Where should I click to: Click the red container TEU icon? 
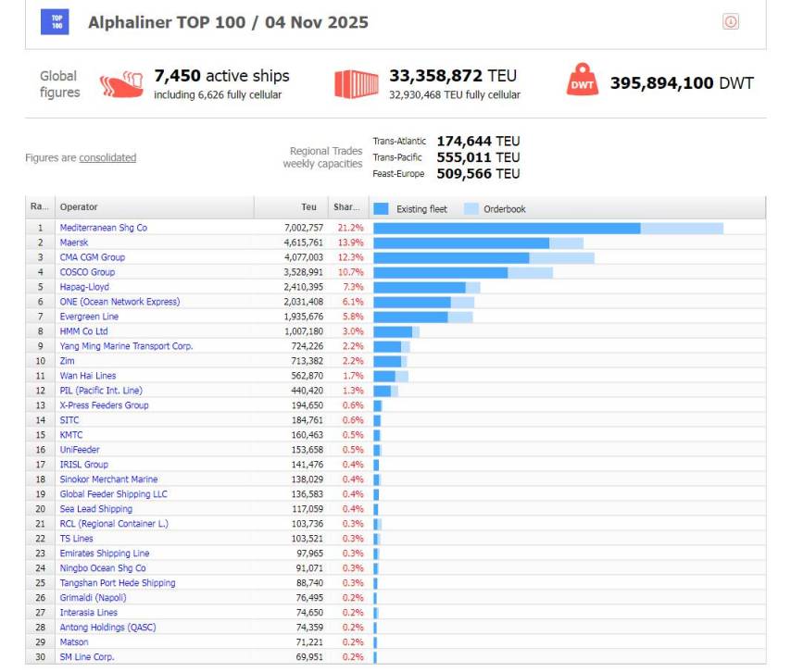[x=357, y=83]
